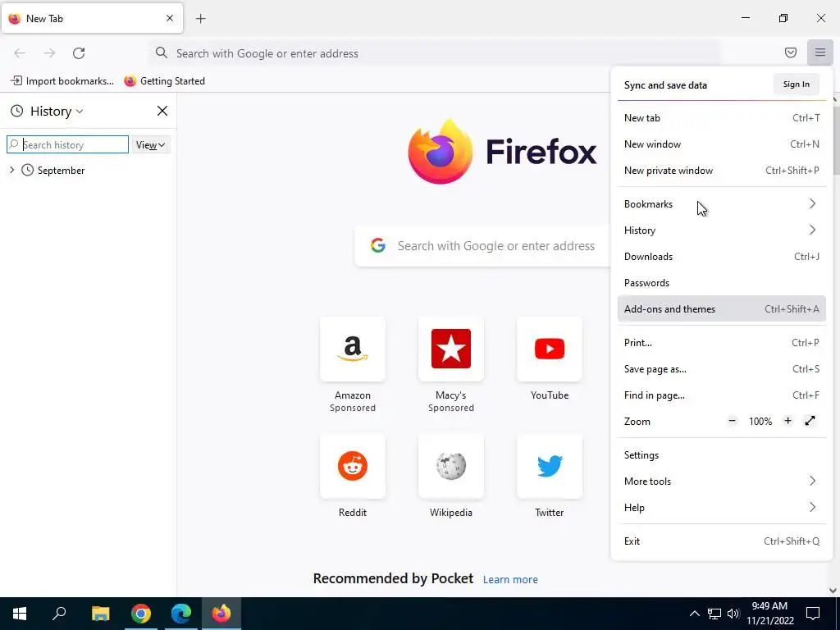Enter full screen mode from Zoom row

[810, 421]
